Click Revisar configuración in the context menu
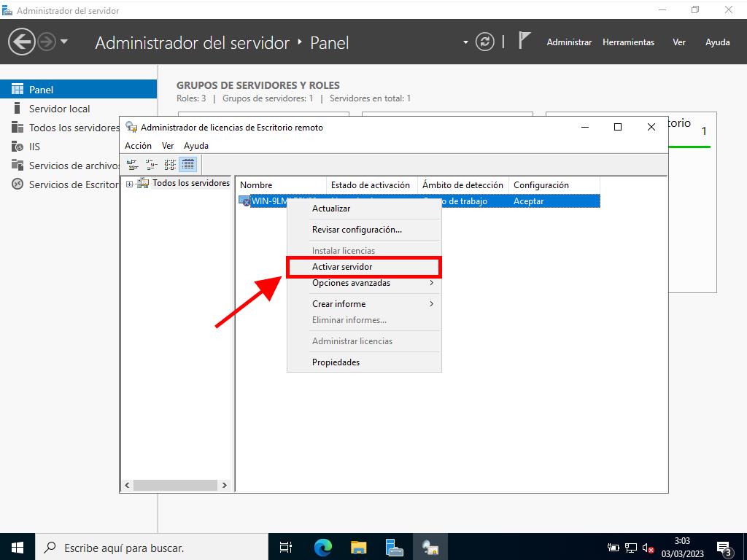 [x=357, y=230]
